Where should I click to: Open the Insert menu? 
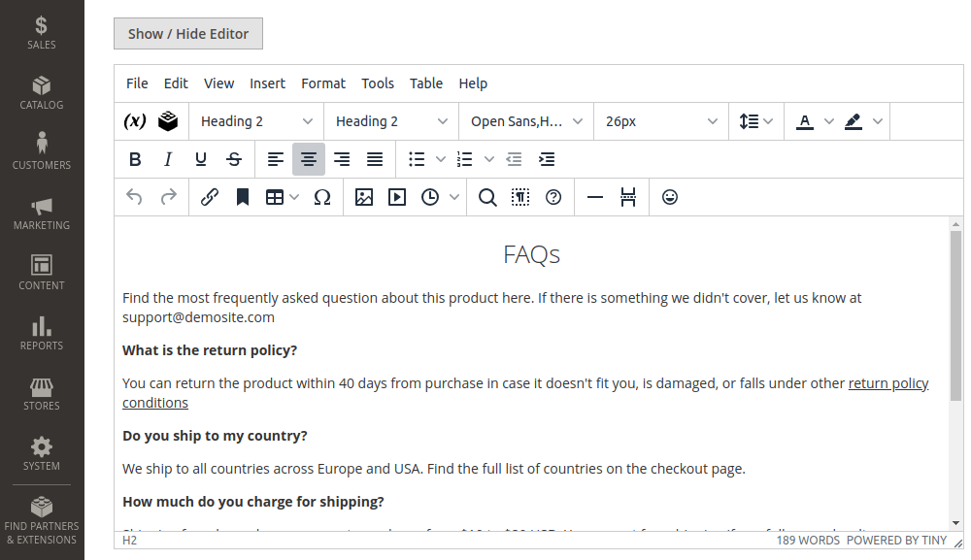268,83
